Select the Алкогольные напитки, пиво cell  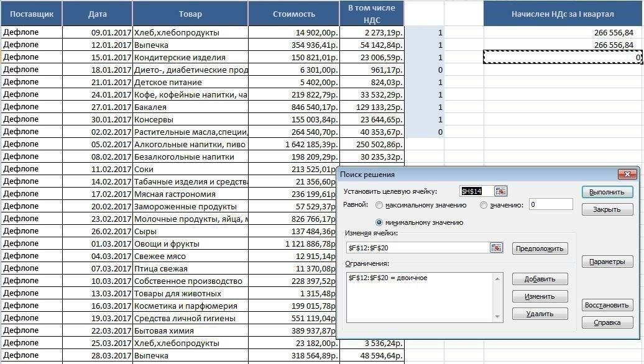tap(191, 145)
